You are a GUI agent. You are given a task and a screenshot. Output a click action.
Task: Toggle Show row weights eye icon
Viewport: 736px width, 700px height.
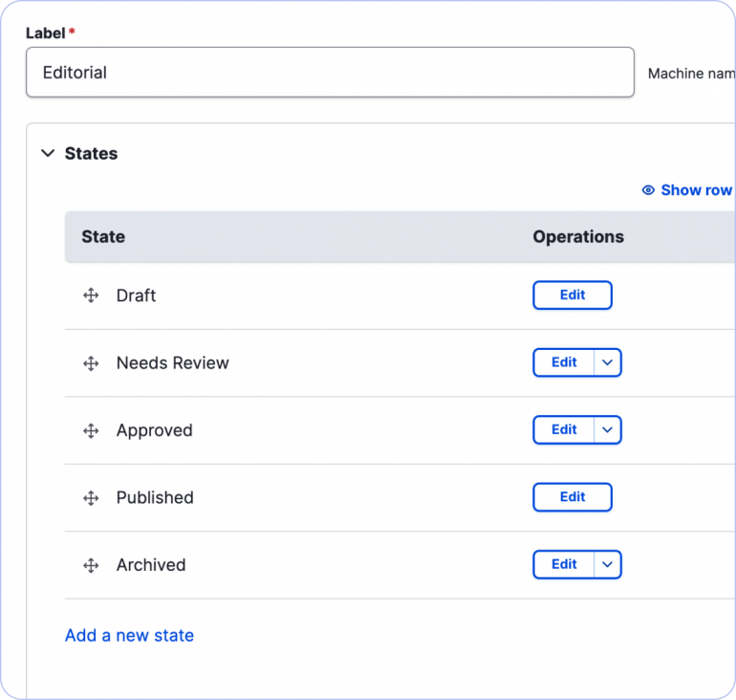click(x=648, y=190)
